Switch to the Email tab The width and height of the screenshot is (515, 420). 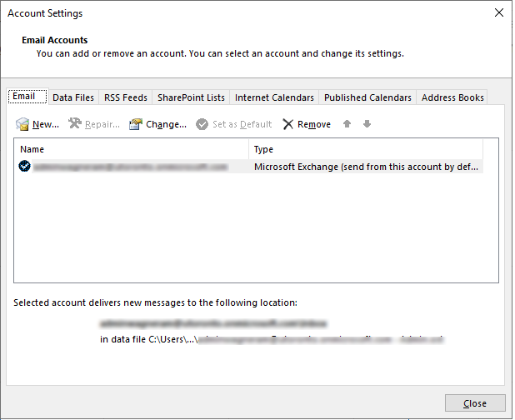pos(28,97)
